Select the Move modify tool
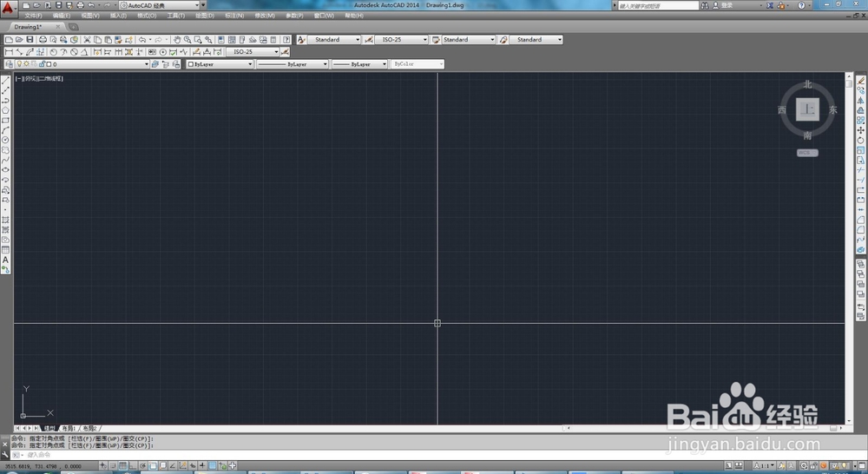The height and width of the screenshot is (474, 868). pyautogui.click(x=861, y=130)
